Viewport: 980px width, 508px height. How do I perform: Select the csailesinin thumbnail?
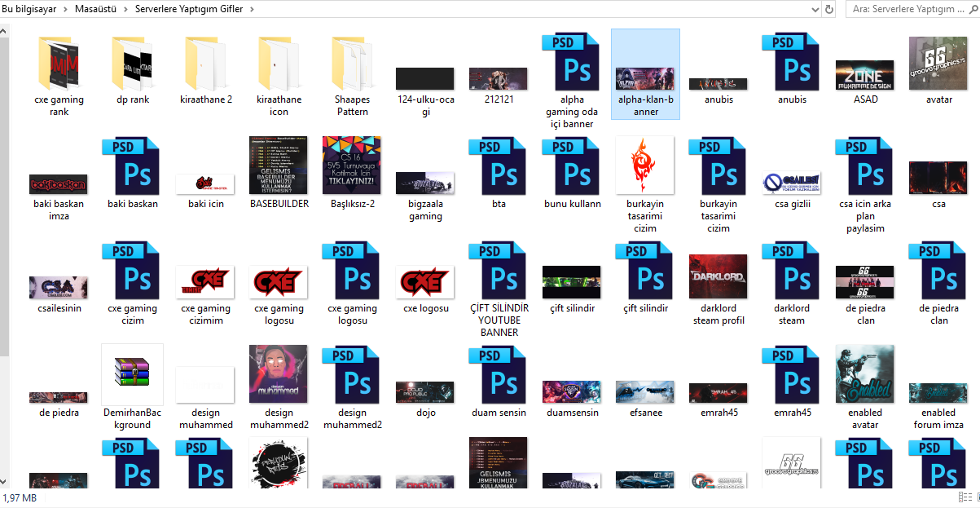click(59, 287)
